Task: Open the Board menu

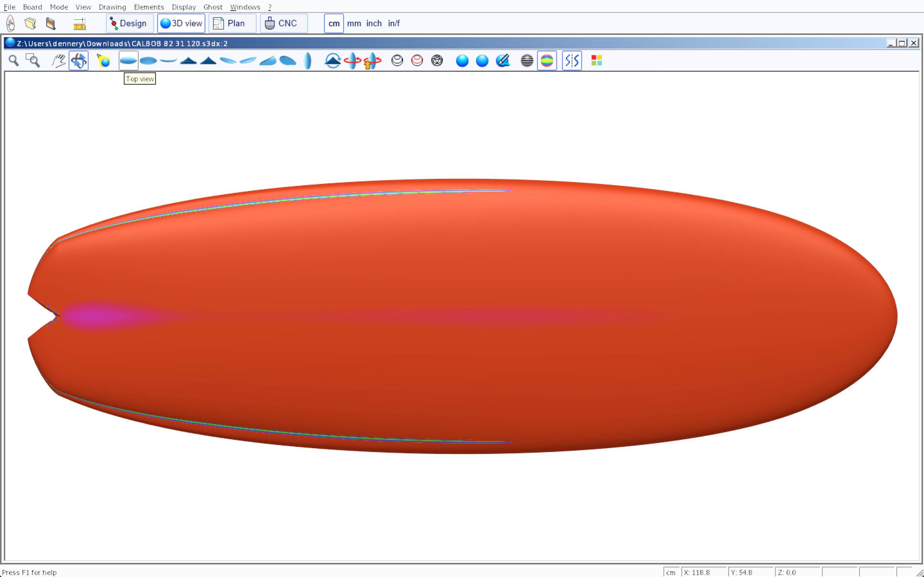Action: [x=32, y=7]
